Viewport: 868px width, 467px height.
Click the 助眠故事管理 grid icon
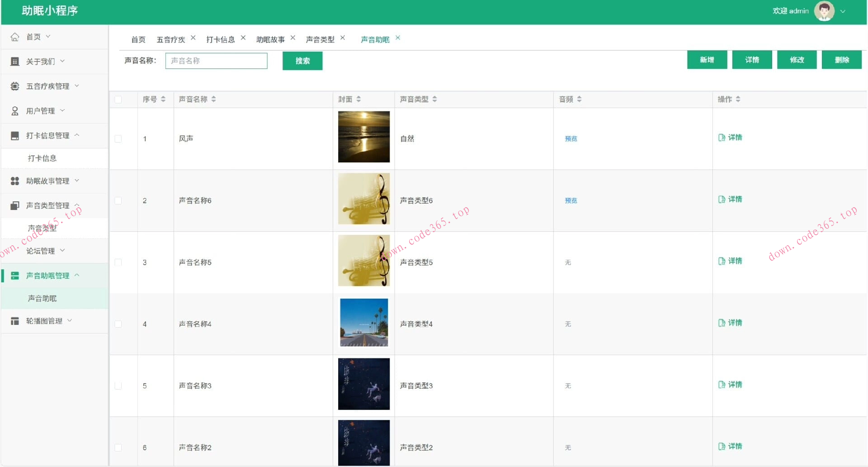click(x=14, y=181)
